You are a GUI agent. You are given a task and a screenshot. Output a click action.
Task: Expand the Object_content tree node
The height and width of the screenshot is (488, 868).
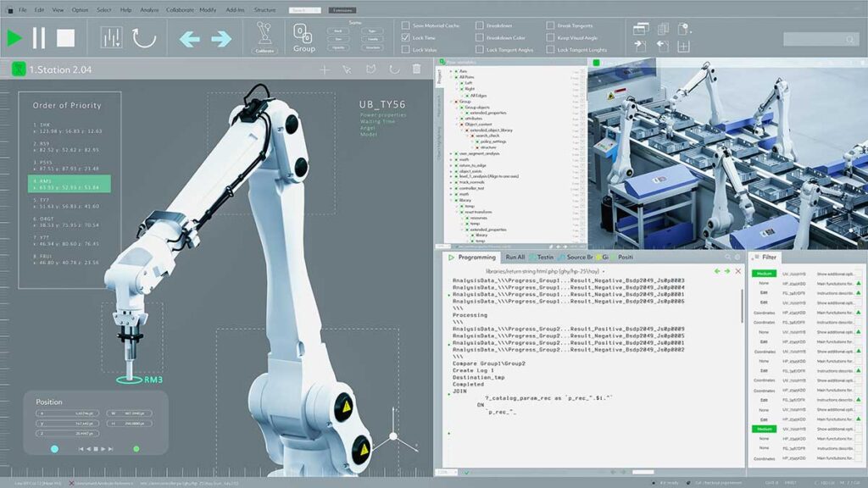pyautogui.click(x=457, y=125)
